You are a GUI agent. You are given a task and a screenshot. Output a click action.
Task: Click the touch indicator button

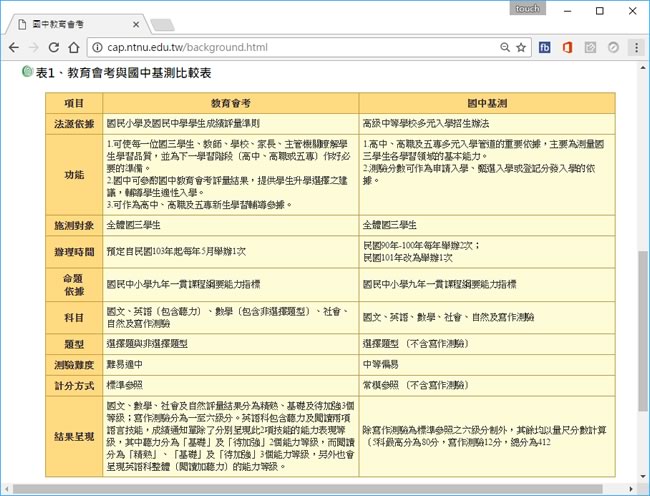527,8
